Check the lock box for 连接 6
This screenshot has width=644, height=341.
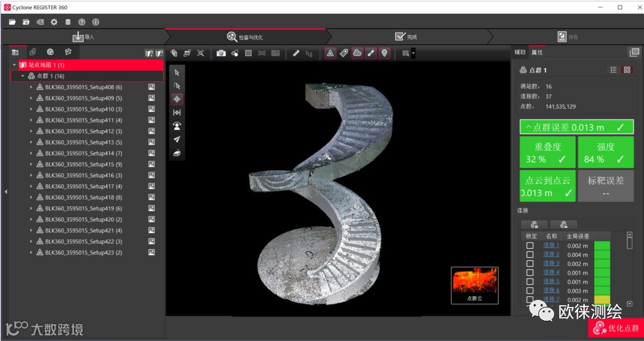[530, 291]
